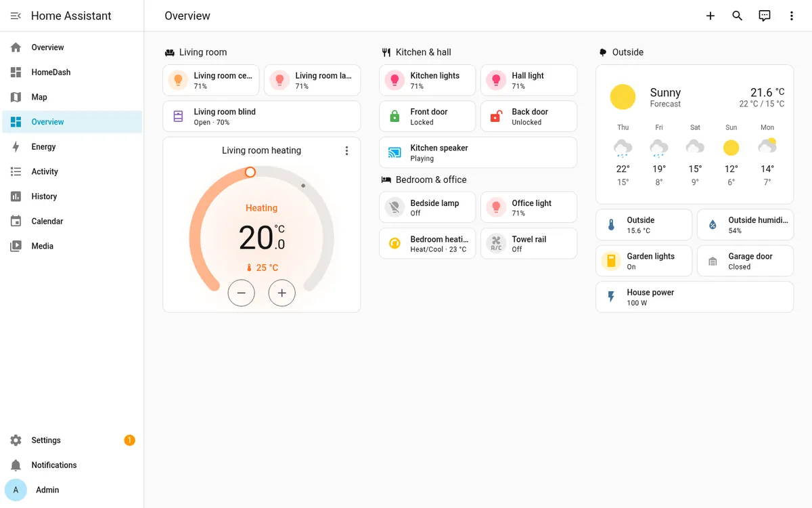The width and height of the screenshot is (812, 508).
Task: Open Activity in the sidebar
Action: pos(72,171)
